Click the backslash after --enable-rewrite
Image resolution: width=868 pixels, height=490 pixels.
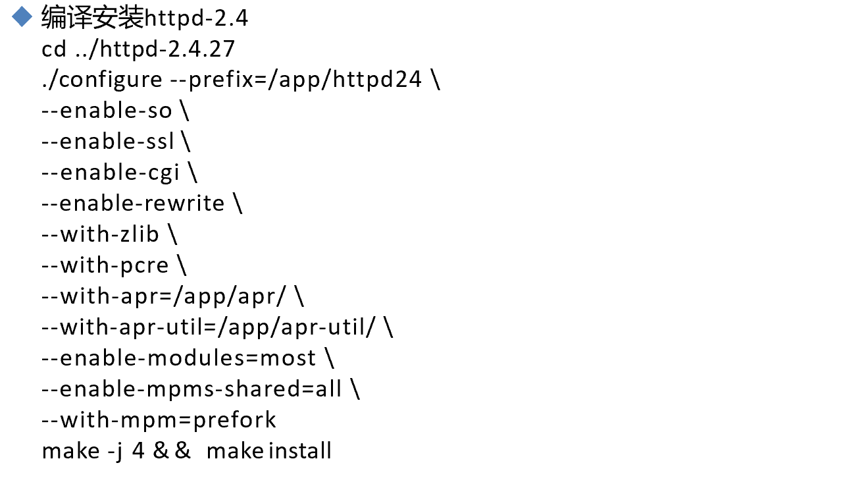coord(238,204)
